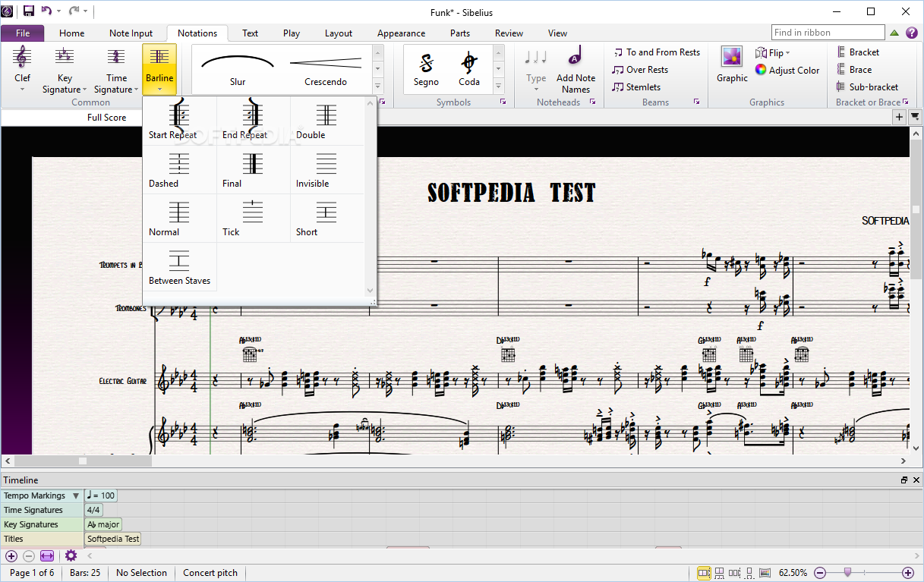Open Help with the question mark icon
This screenshot has height=582, width=924.
(912, 33)
